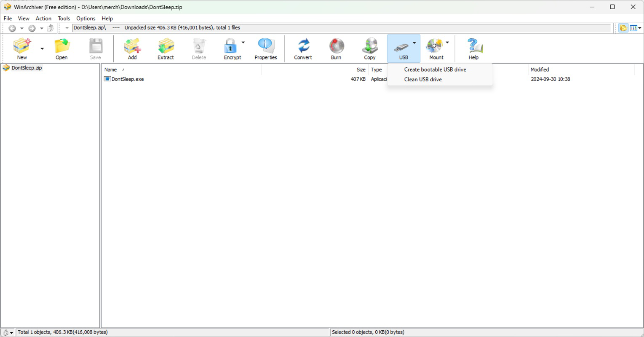Screen dimensions: 644x337
Task: Open the view mode dropdown arrow
Action: [x=640, y=28]
